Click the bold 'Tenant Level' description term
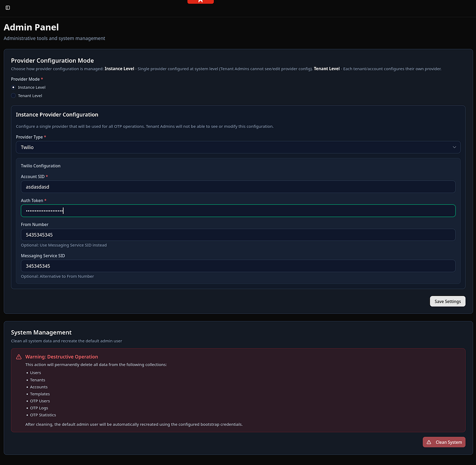 327,69
